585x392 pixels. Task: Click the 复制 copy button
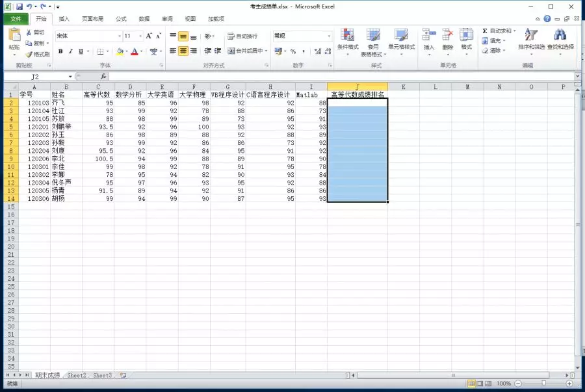coord(35,44)
